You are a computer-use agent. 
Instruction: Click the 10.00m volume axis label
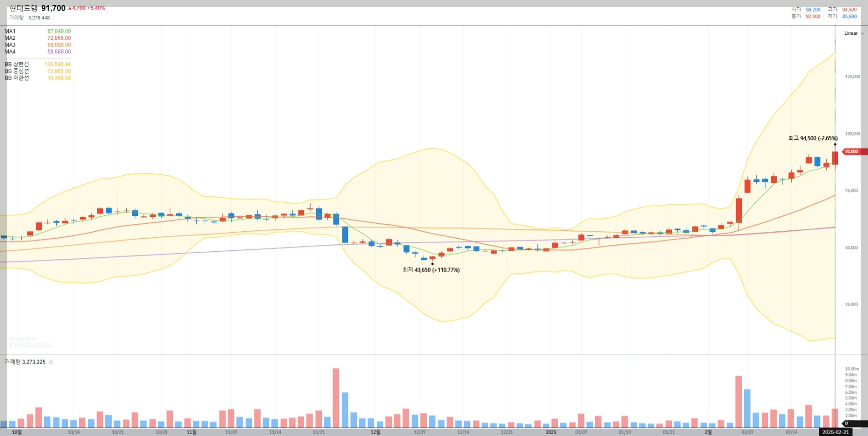click(852, 369)
